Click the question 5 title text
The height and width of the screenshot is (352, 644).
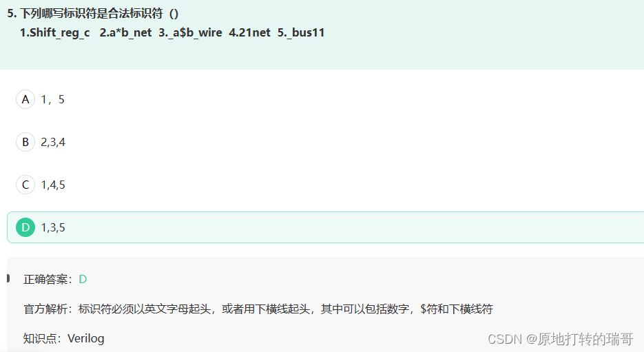93,14
